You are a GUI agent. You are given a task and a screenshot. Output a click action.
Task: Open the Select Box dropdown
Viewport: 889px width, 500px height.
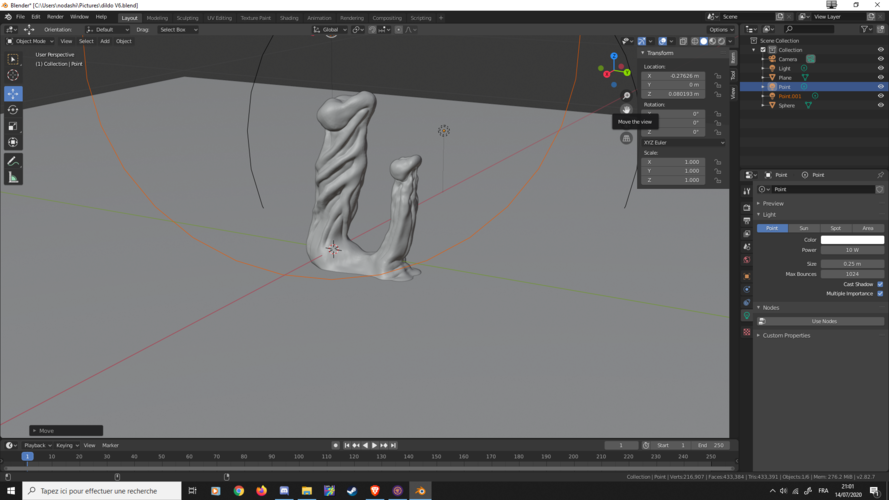(x=178, y=29)
